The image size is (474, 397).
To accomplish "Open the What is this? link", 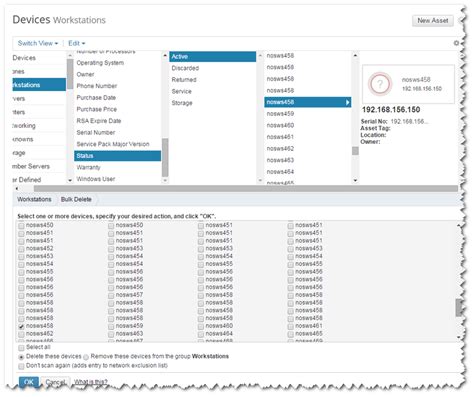I will coord(91,382).
